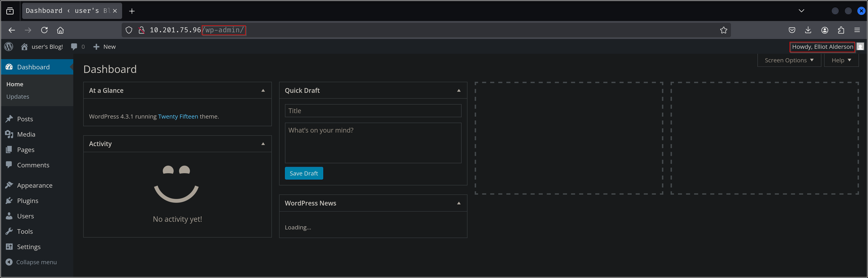868x278 pixels.
Task: Open Plugins in the sidebar menu
Action: coord(28,201)
